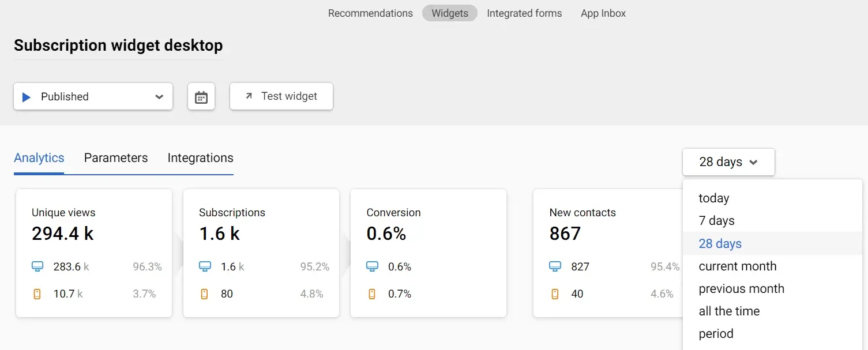The width and height of the screenshot is (868, 350).
Task: Select the desktop icon in Conversion card
Action: (372, 266)
